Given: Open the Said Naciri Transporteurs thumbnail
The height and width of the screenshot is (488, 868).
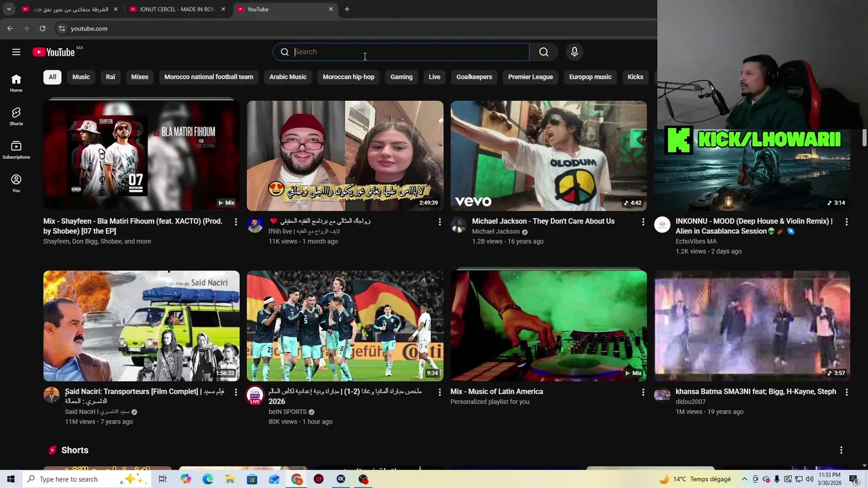Looking at the screenshot, I should pyautogui.click(x=141, y=326).
